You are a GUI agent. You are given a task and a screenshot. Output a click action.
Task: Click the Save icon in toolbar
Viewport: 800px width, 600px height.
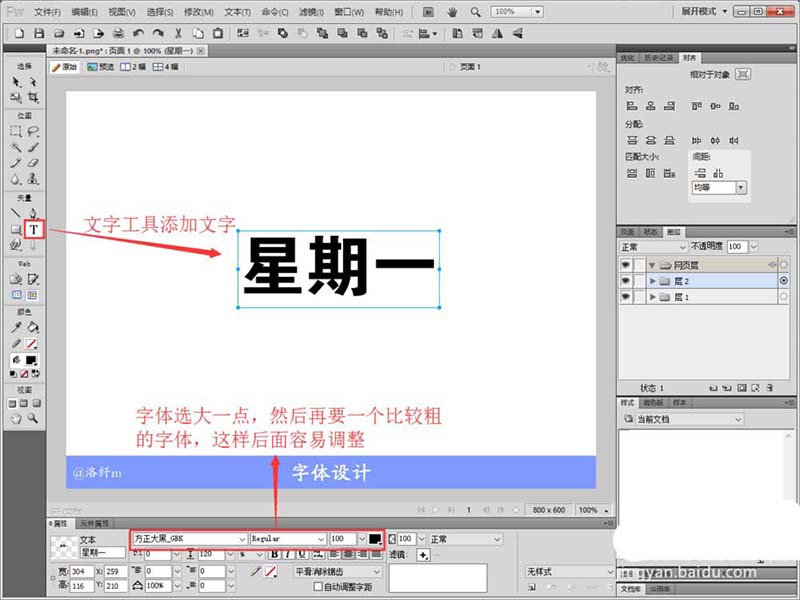pyautogui.click(x=39, y=33)
